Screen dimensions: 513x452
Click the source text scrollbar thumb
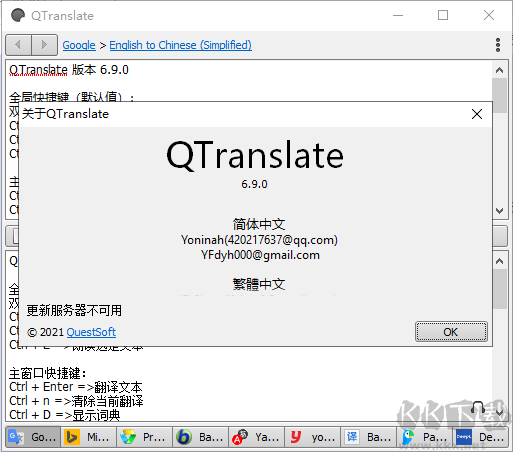499,95
